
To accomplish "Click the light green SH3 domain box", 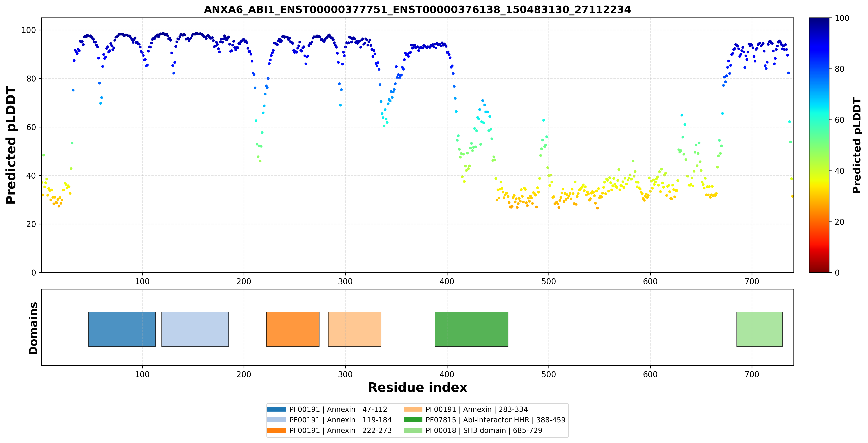I will point(759,329).
